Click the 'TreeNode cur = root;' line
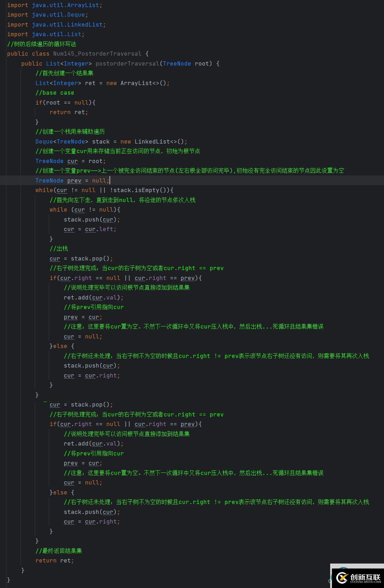 (70, 161)
